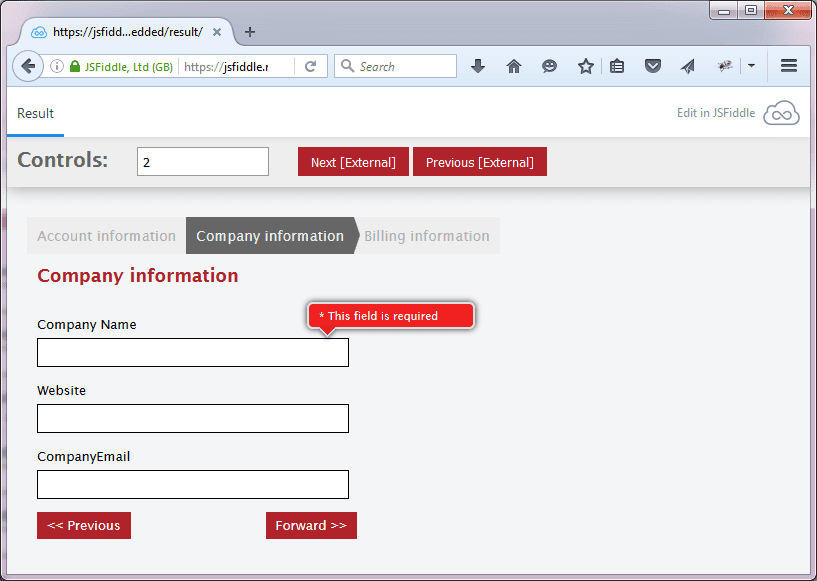Click the CompanyEmail label
This screenshot has width=817, height=581.
[x=83, y=456]
